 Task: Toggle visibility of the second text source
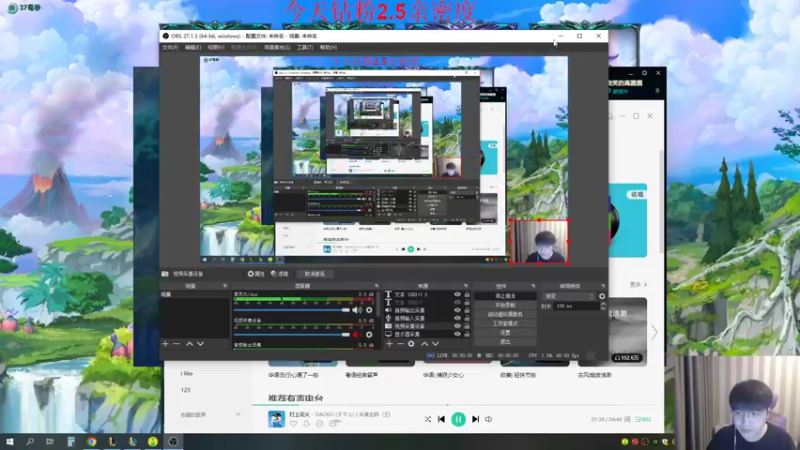point(458,302)
